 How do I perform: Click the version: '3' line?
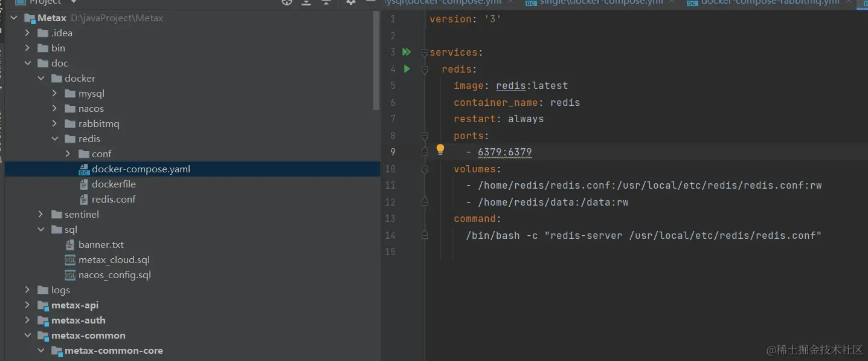466,19
